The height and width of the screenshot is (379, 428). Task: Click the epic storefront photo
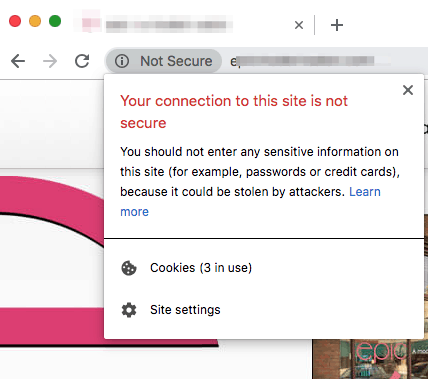click(370, 359)
